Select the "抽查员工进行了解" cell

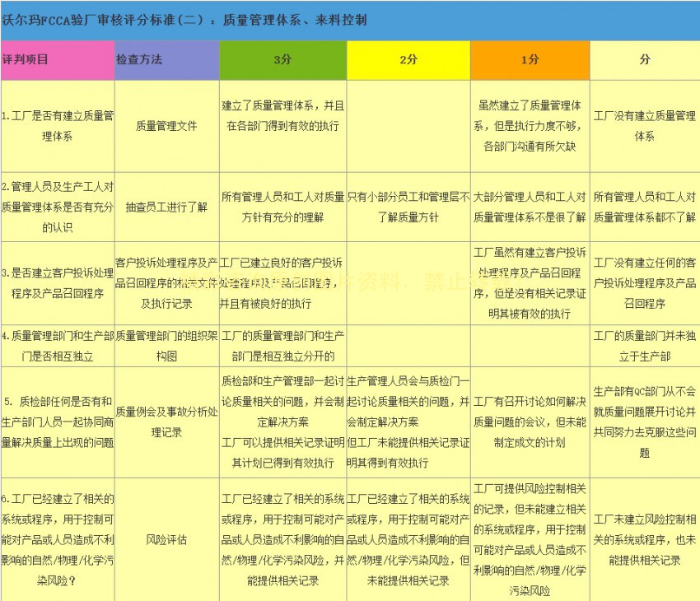tap(167, 207)
